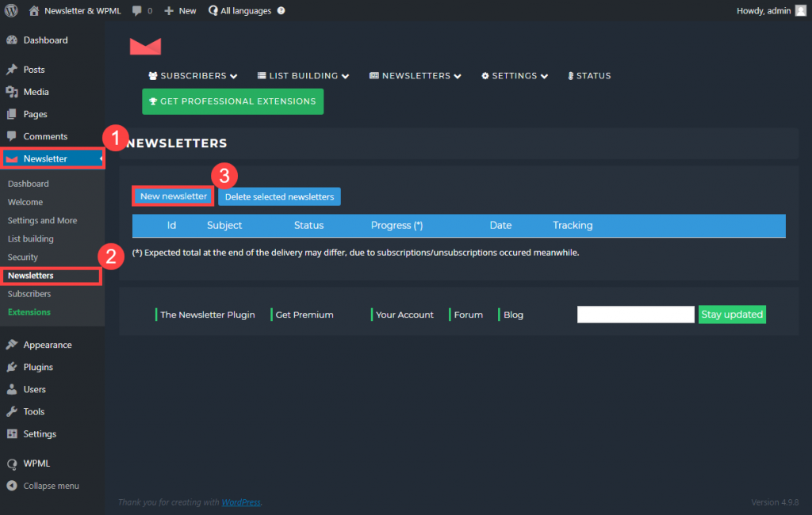Click the Collapse menu arrow icon
Viewport: 812px width, 515px height.
click(x=12, y=486)
